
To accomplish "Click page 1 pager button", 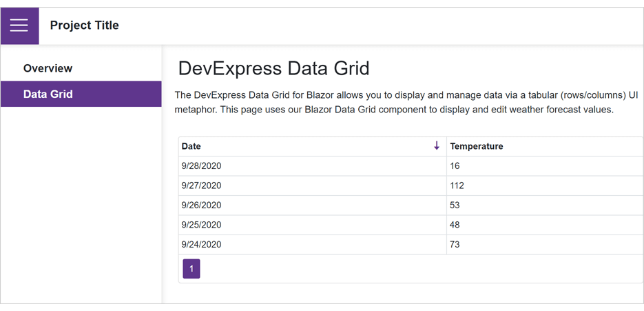I will [x=191, y=269].
